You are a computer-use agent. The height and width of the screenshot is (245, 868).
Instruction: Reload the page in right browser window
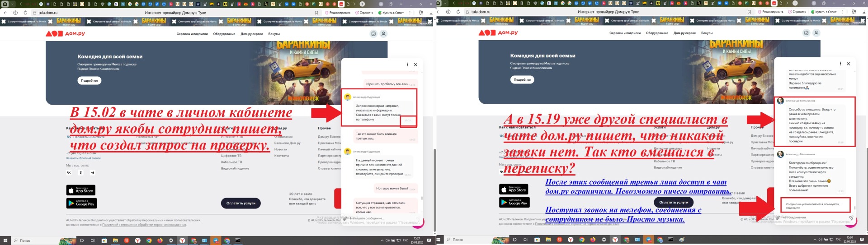point(458,12)
